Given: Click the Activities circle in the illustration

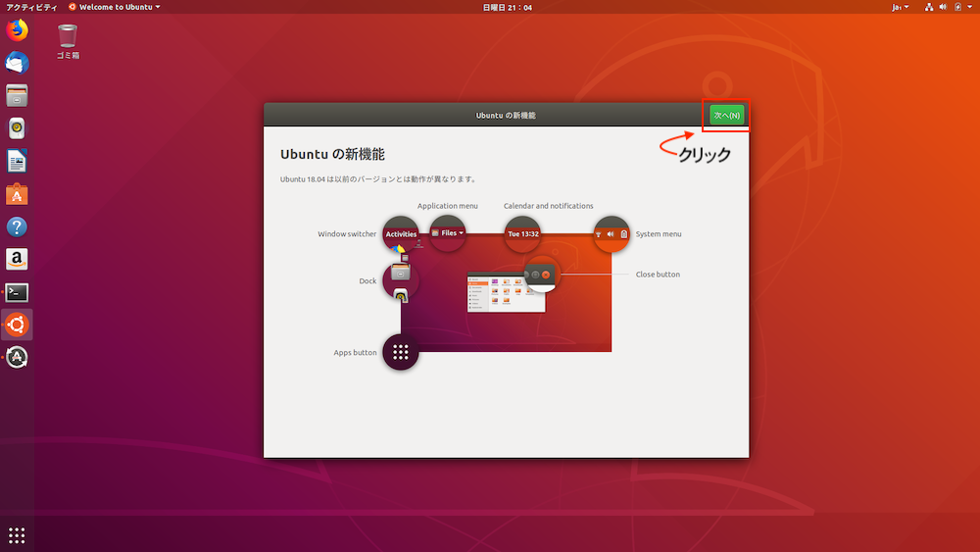Looking at the screenshot, I should (x=401, y=233).
